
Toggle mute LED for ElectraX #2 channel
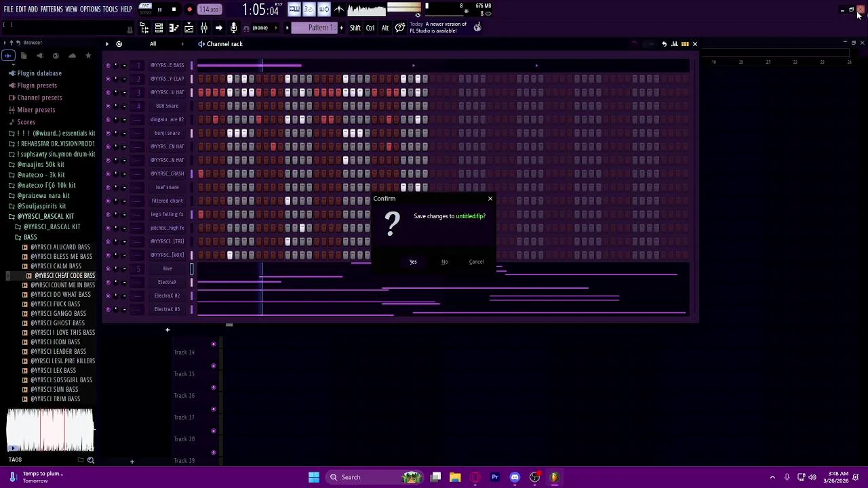click(107, 296)
